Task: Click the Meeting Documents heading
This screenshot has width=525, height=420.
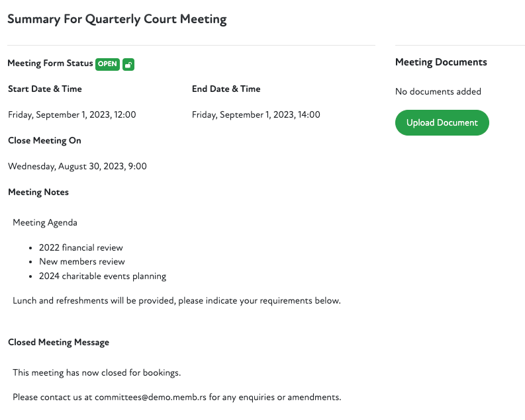Action: coord(441,62)
